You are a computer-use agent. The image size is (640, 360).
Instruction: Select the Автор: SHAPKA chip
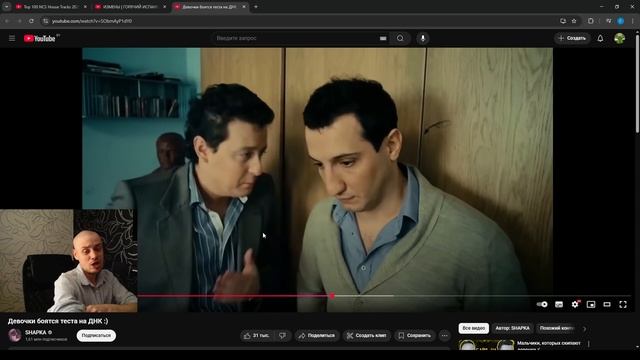(512, 328)
